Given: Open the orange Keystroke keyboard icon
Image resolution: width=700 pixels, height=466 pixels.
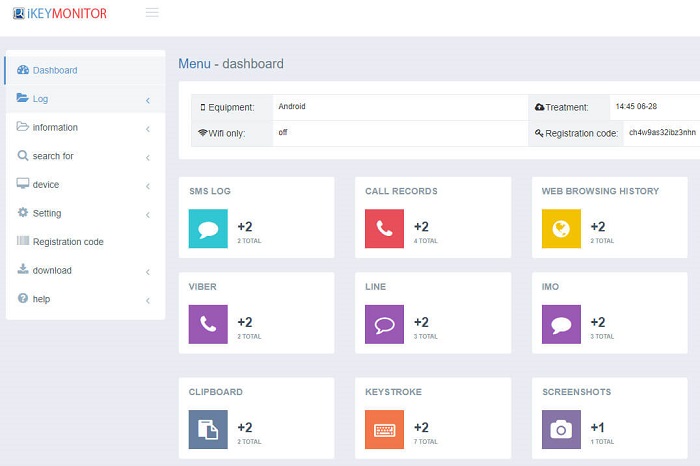Looking at the screenshot, I should pyautogui.click(x=384, y=430).
